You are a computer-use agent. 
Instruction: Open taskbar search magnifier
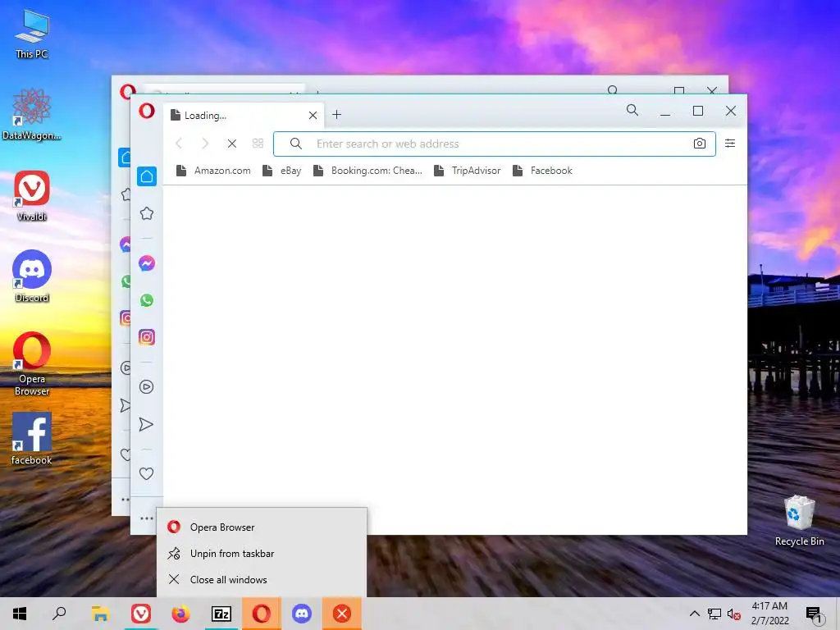coord(59,614)
